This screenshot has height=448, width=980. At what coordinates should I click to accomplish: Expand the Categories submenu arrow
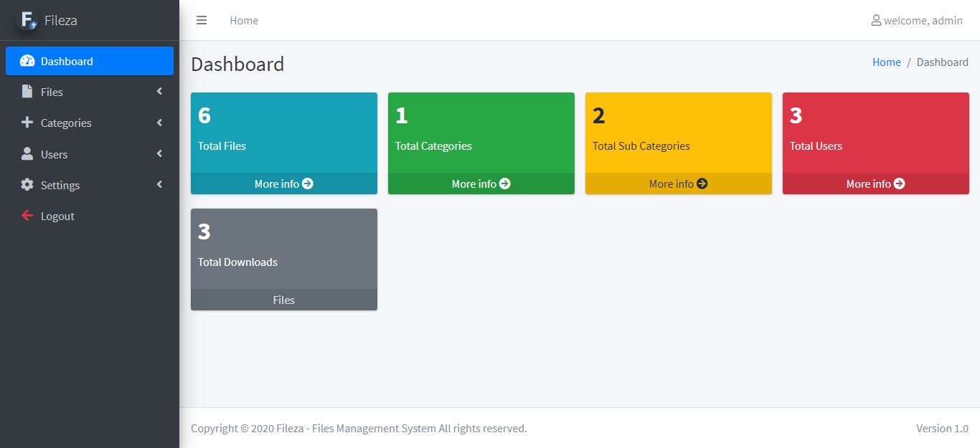(159, 123)
